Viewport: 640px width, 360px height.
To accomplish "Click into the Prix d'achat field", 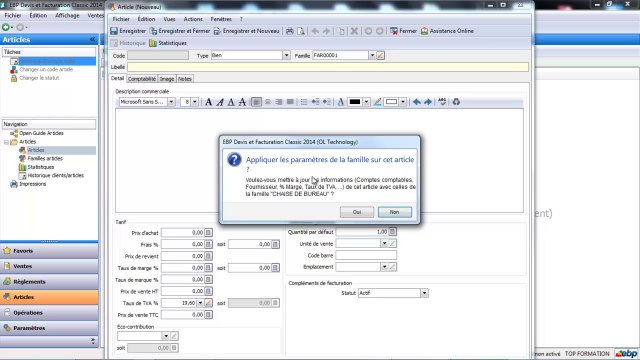I will coord(182,233).
